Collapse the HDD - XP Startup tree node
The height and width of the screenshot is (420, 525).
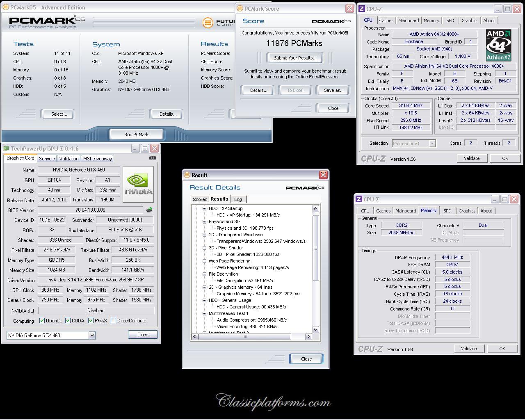(x=204, y=208)
